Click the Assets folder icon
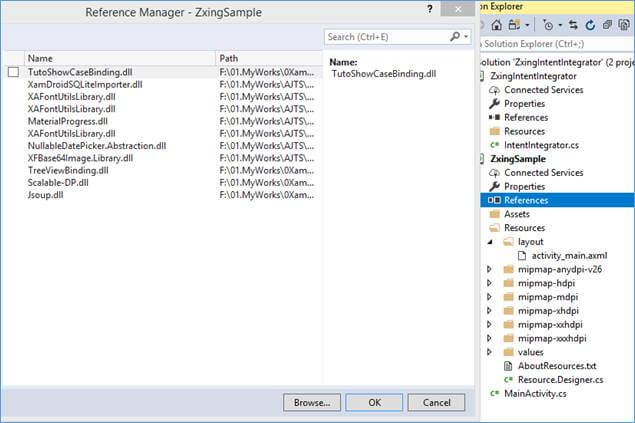 tap(494, 214)
